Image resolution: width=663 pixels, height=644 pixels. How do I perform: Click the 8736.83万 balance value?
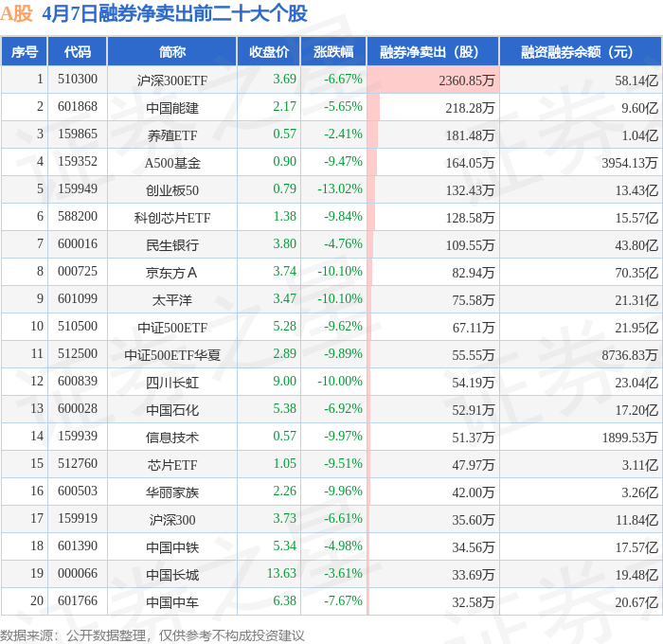coord(630,355)
